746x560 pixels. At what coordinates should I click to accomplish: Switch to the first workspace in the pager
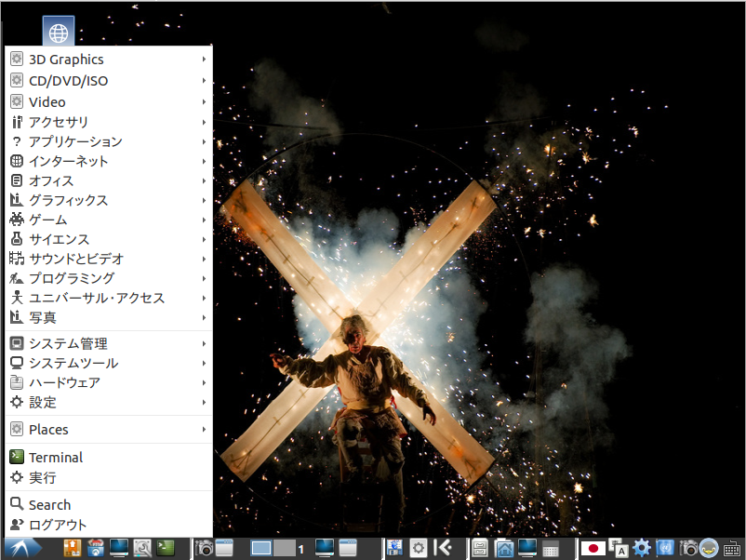261,549
